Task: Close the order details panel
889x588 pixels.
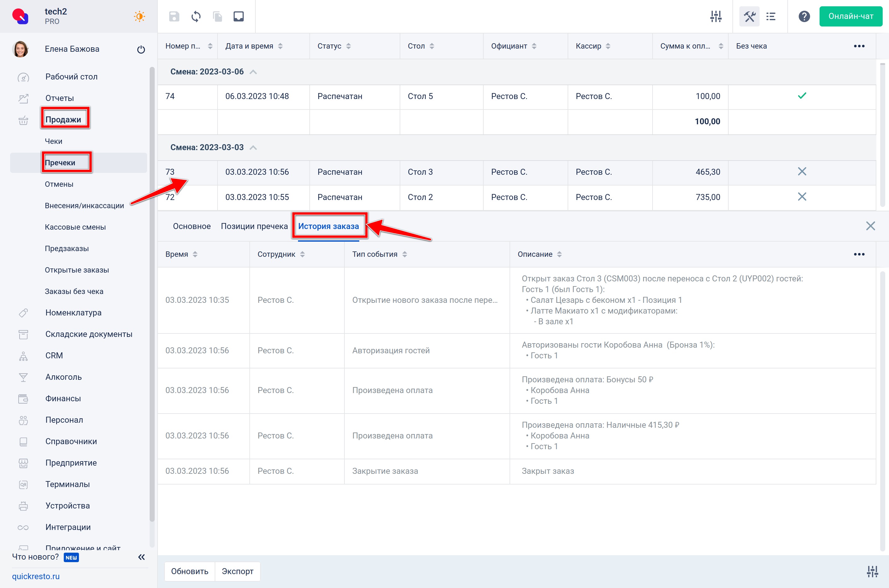Action: coord(870,226)
